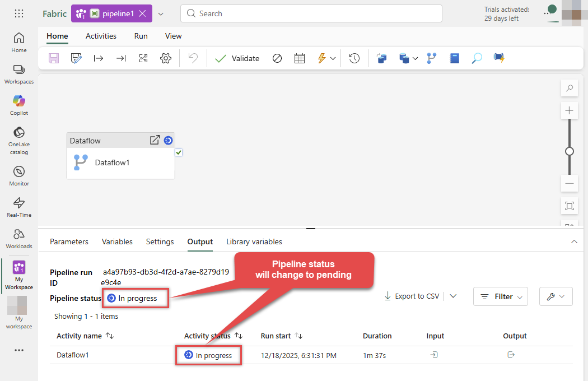The image size is (588, 381).
Task: Open pipeline settings gear icon
Action: tap(165, 58)
